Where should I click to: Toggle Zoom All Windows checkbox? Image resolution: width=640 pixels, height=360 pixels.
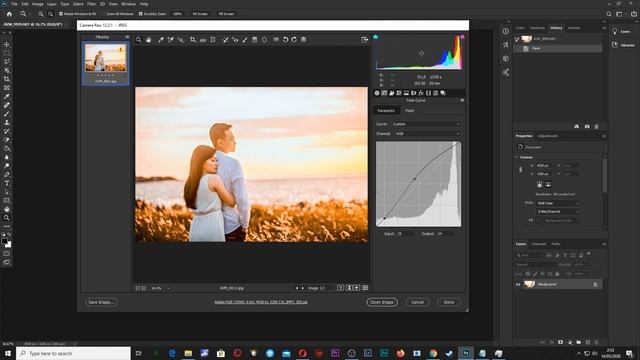104,14
